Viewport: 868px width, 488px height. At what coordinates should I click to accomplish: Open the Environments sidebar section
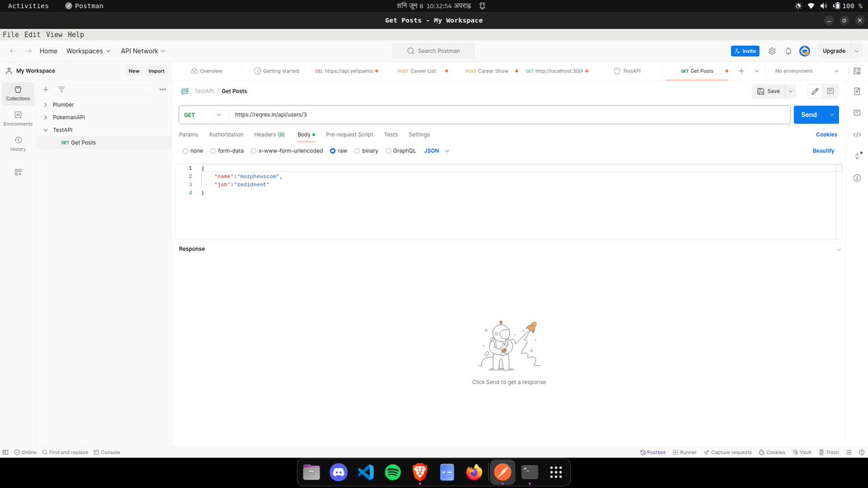tap(18, 118)
